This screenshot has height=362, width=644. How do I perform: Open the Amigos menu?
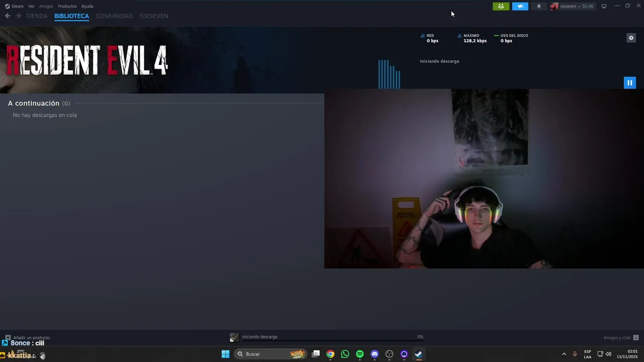pyautogui.click(x=46, y=6)
